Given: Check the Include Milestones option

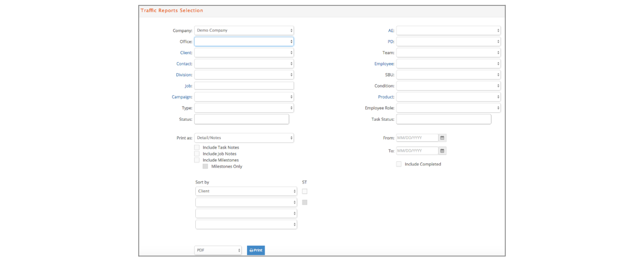Looking at the screenshot, I should [x=197, y=160].
